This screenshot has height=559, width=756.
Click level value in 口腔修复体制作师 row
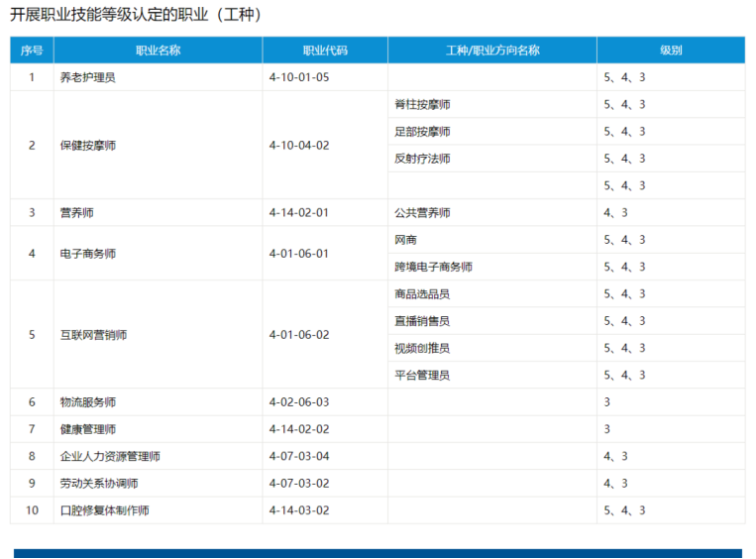click(x=624, y=510)
